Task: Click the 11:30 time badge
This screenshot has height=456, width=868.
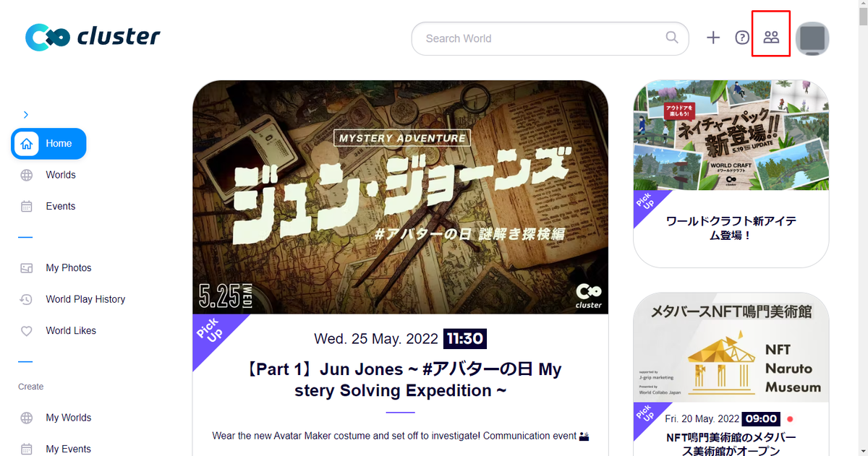Action: 465,338
